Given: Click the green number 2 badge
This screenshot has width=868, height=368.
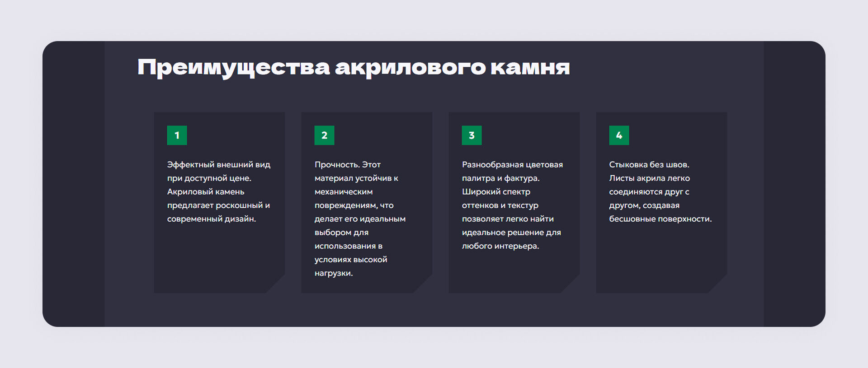Looking at the screenshot, I should pos(324,135).
